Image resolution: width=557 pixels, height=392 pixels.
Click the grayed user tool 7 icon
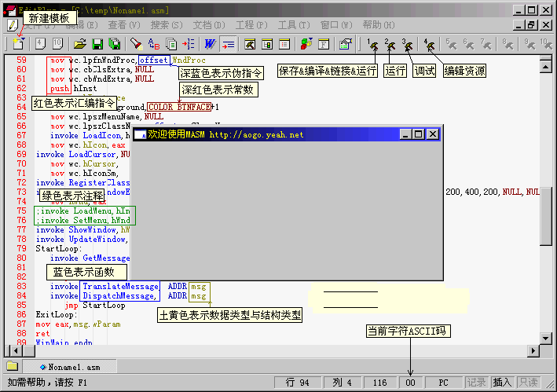click(x=486, y=44)
